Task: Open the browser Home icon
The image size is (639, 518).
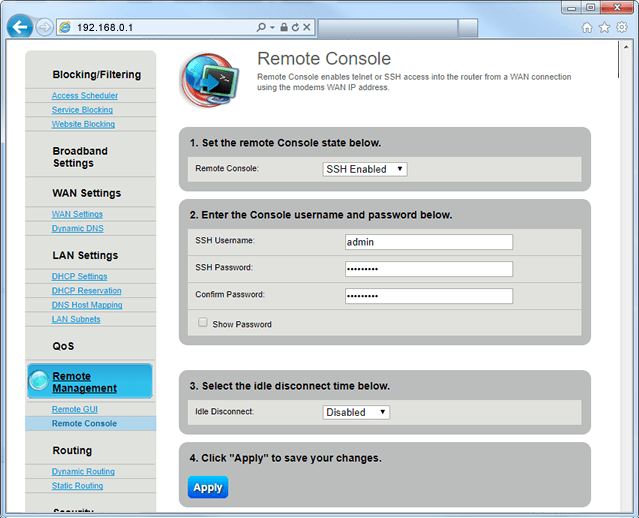Action: point(587,27)
